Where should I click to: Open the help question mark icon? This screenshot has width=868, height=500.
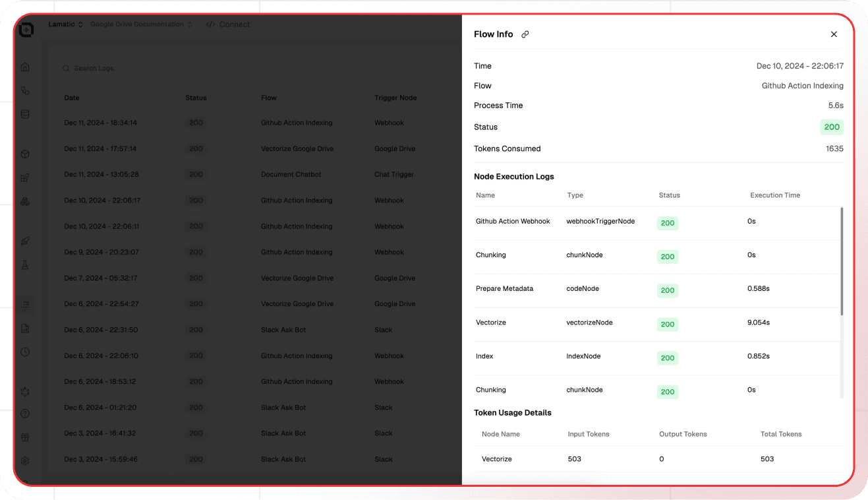[x=25, y=414]
